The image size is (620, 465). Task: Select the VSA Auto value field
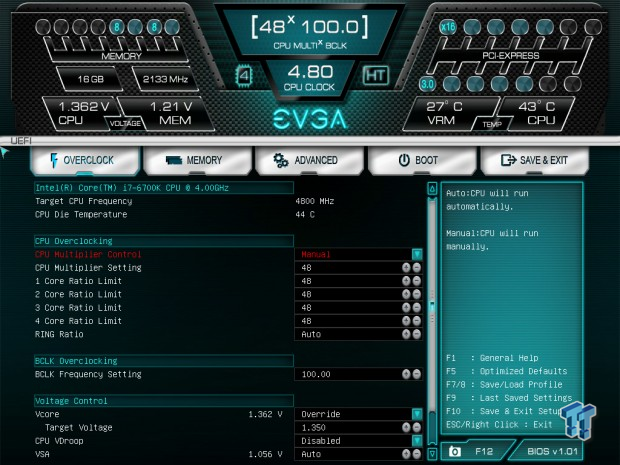358,454
